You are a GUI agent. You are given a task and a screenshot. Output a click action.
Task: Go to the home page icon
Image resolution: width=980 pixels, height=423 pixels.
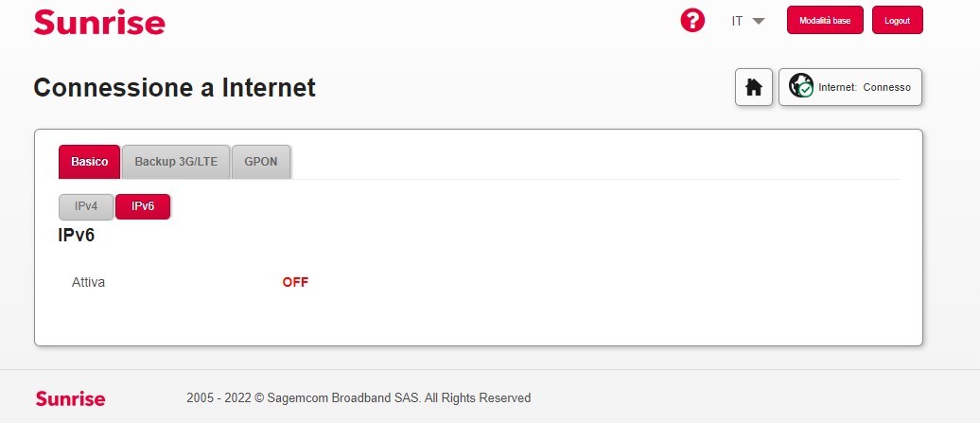pos(754,87)
